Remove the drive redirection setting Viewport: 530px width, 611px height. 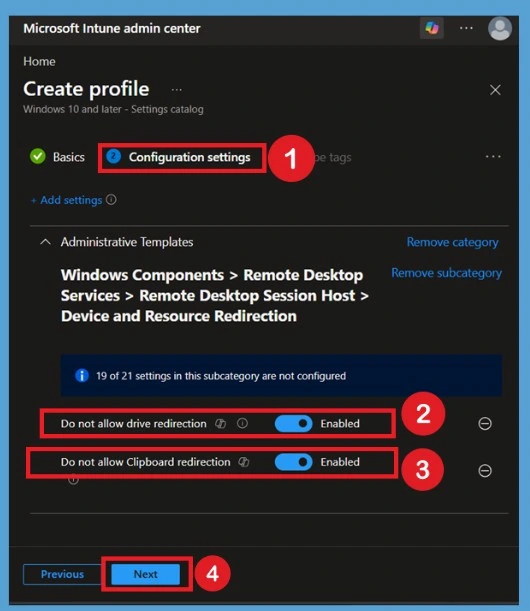(485, 424)
